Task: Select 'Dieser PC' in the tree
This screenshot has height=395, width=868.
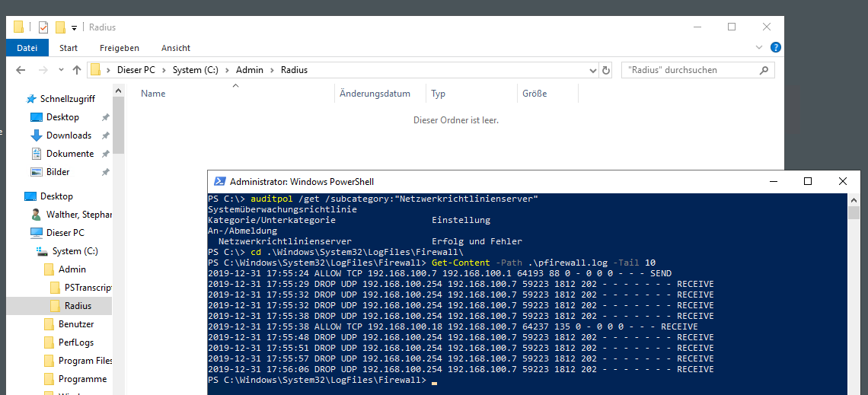Action: point(65,233)
